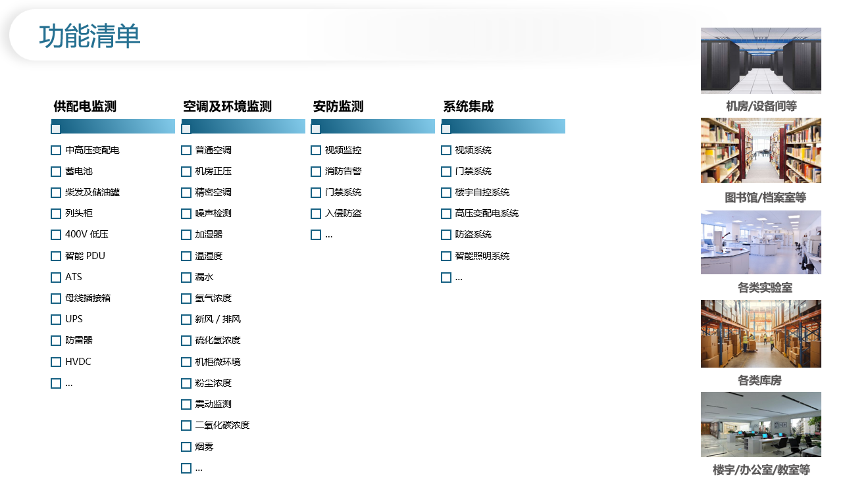
Task: Select the 楼宇/办公室/教室等 office image
Action: [761, 424]
